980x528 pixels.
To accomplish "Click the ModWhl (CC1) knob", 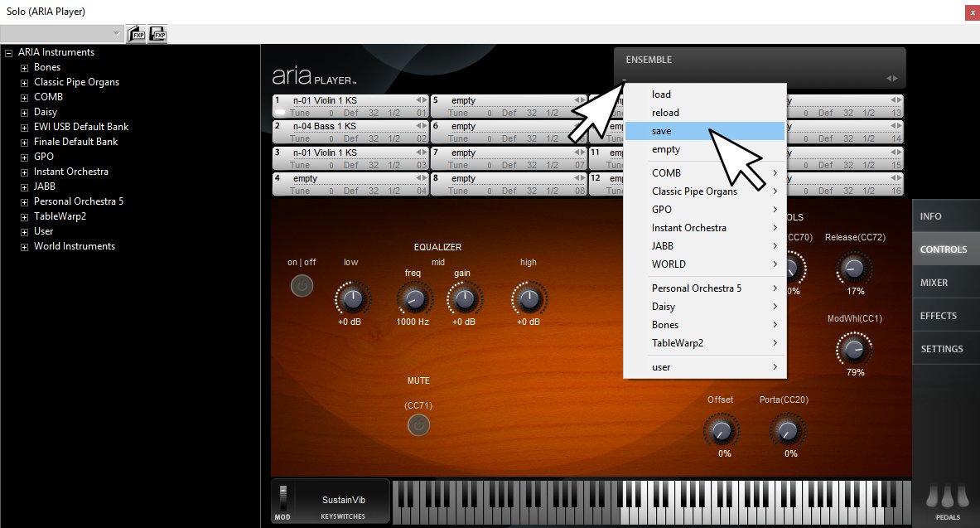I will point(855,348).
